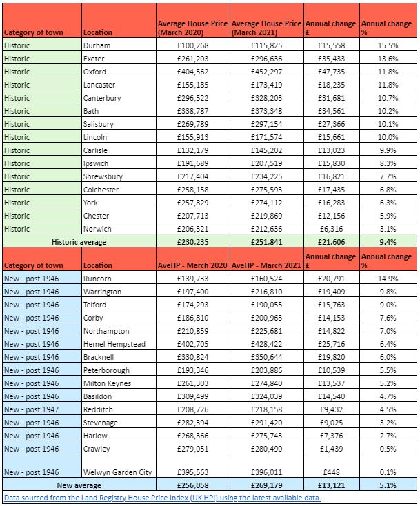Select the Welwyn Garden City cell
This screenshot has width=420, height=506.
119,465
